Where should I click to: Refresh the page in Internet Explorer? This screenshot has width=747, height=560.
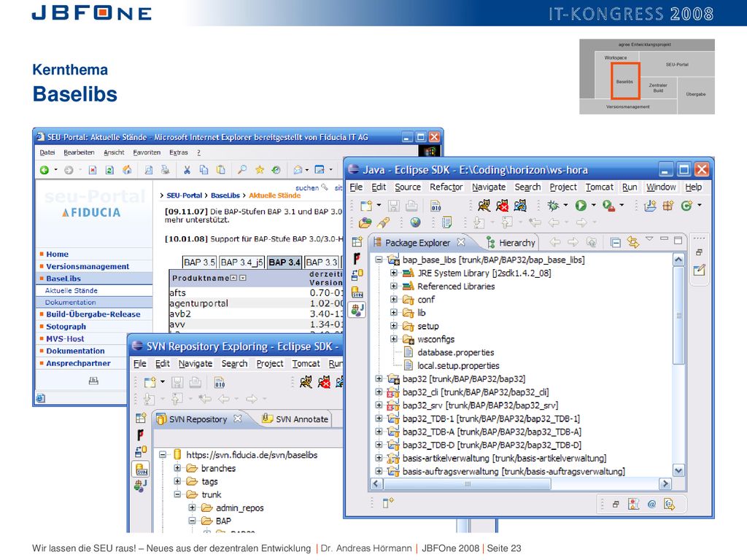109,170
